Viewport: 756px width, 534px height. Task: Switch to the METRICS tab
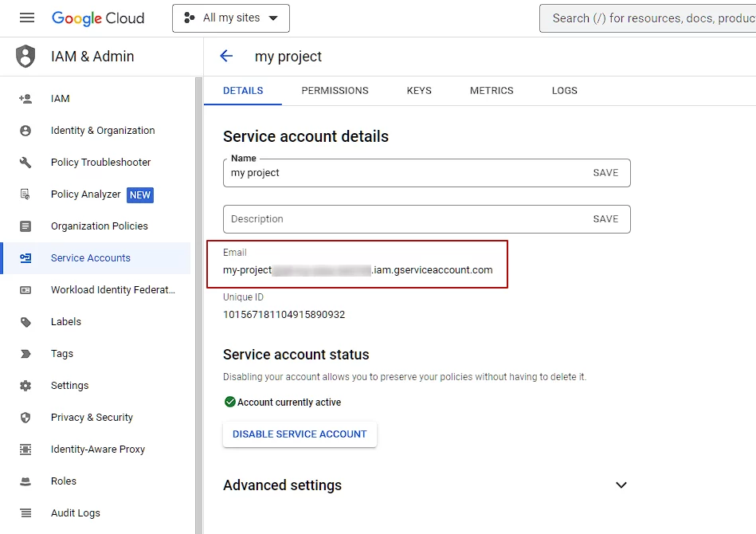[492, 91]
